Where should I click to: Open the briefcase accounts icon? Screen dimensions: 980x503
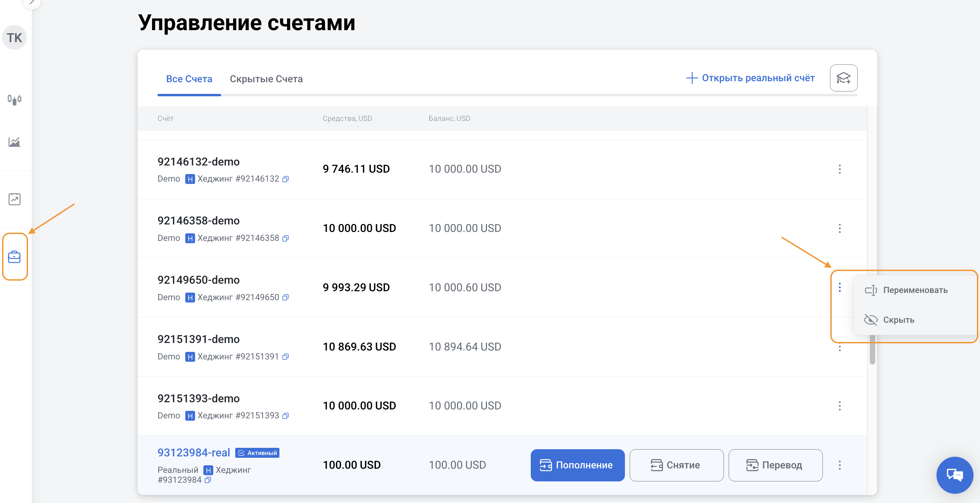(14, 257)
